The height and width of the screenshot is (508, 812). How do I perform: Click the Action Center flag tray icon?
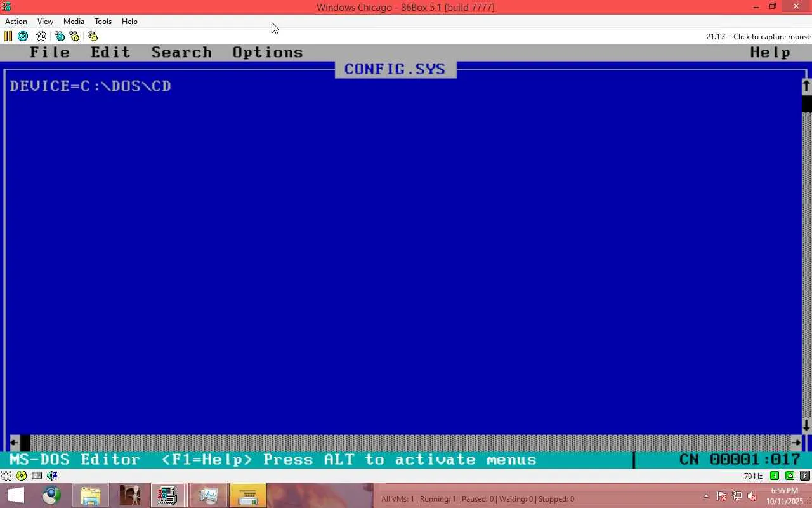coord(722,496)
